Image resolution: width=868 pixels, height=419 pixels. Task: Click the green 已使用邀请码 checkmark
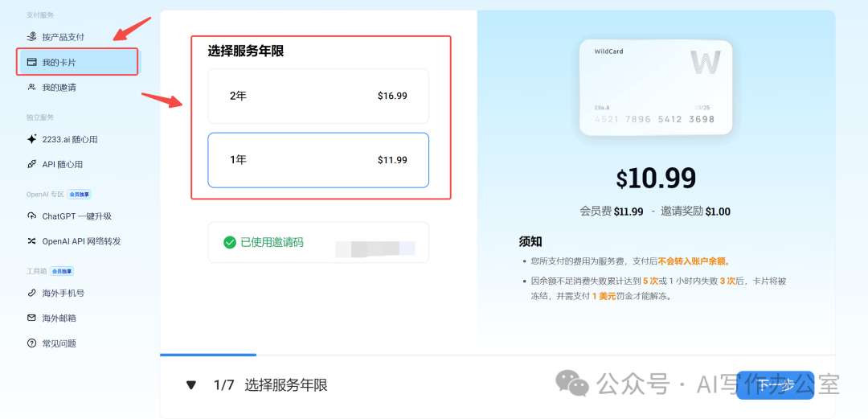pyautogui.click(x=230, y=242)
